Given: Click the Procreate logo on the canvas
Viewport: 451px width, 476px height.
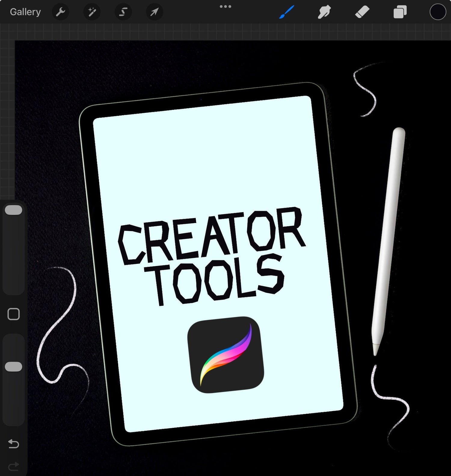Looking at the screenshot, I should pos(226,355).
